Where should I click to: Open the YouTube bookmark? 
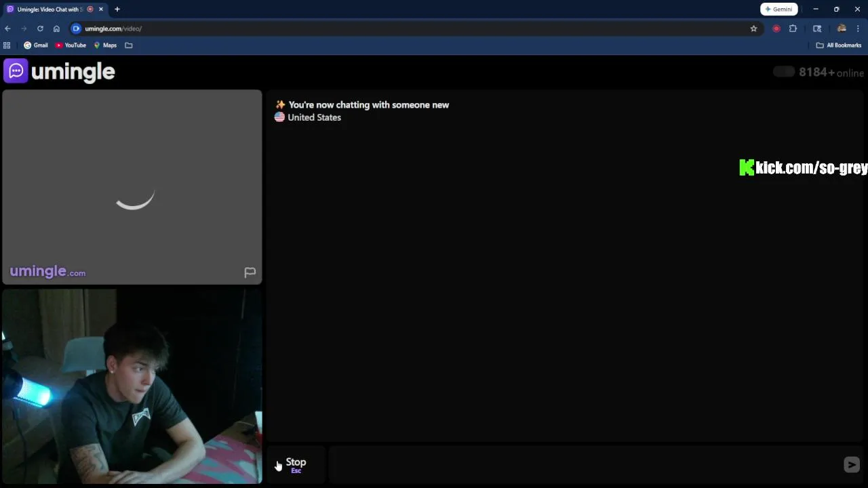tap(71, 45)
